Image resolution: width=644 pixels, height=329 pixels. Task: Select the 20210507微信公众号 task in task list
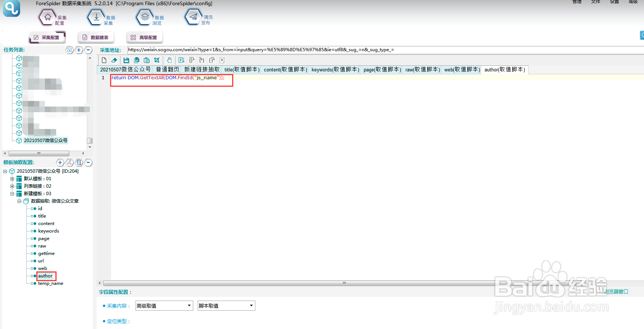click(46, 141)
